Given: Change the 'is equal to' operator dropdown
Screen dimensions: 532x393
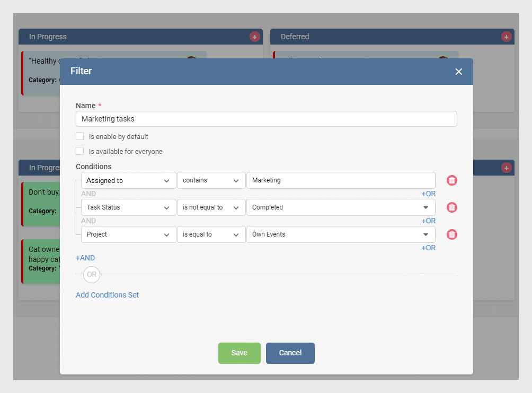Looking at the screenshot, I should [x=211, y=234].
